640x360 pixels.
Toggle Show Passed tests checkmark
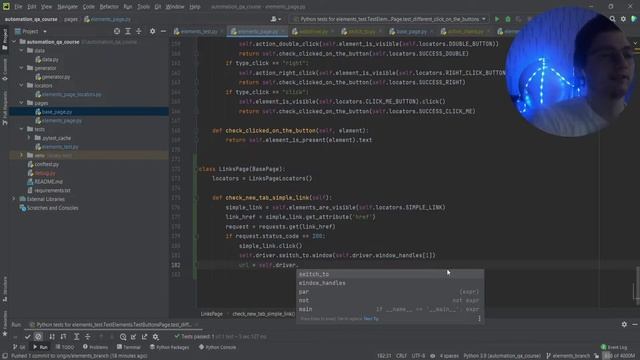[27, 337]
